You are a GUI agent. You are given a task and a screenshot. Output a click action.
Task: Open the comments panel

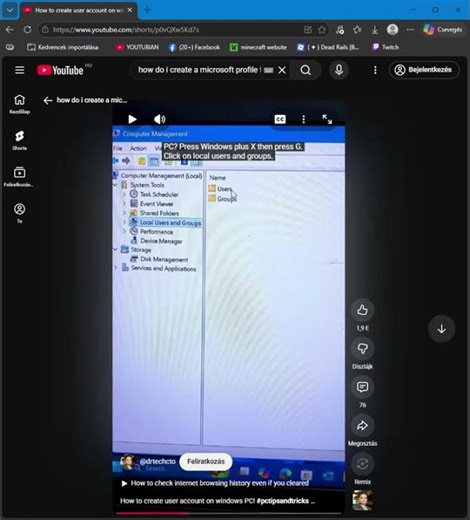click(362, 387)
